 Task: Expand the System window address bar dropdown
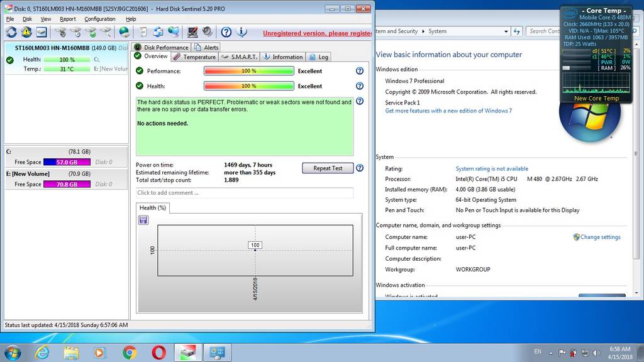(506, 31)
